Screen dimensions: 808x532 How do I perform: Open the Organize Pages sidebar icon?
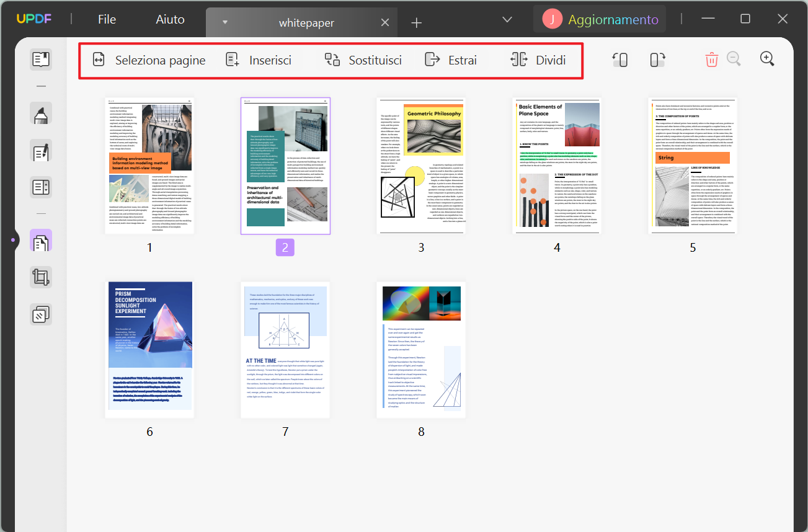pyautogui.click(x=41, y=241)
